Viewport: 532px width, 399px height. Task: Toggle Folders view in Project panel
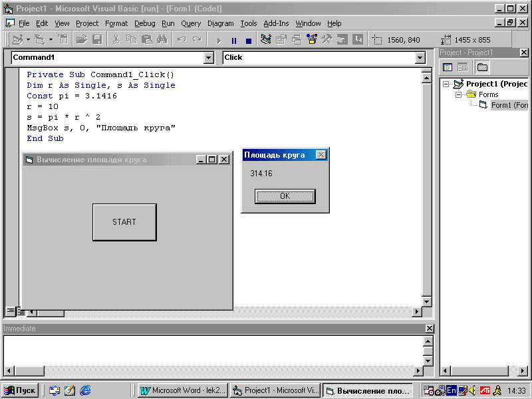482,67
